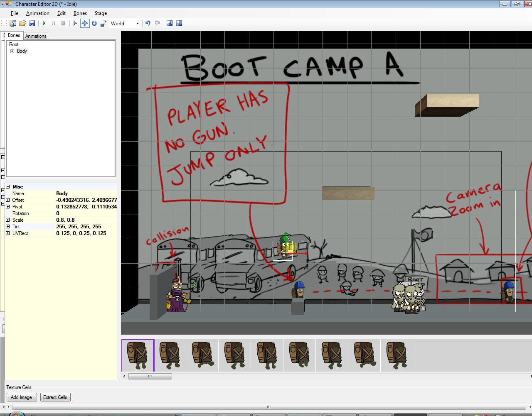Activate the Move tool with four arrows
This screenshot has height=416, width=532.
tap(85, 23)
